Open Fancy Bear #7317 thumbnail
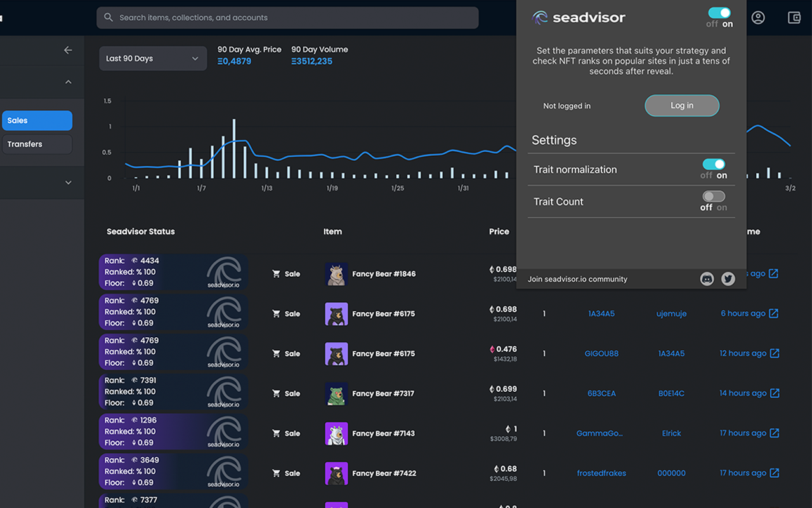The width and height of the screenshot is (812, 508). click(x=336, y=394)
